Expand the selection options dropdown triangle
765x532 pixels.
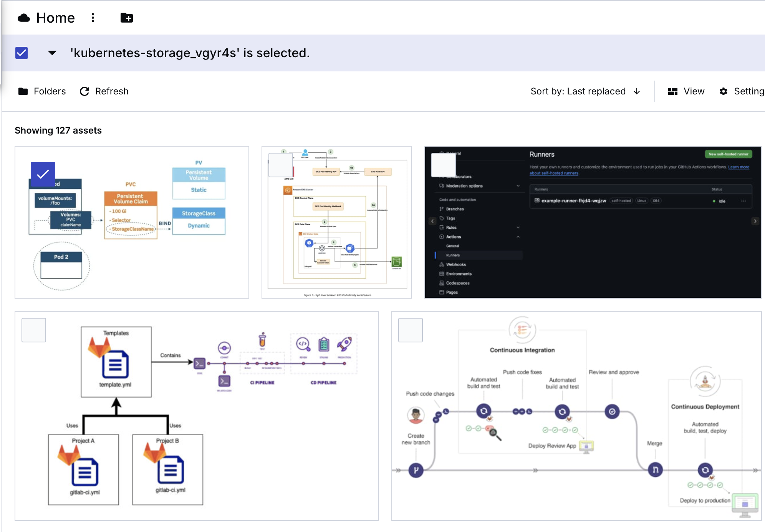coord(52,53)
